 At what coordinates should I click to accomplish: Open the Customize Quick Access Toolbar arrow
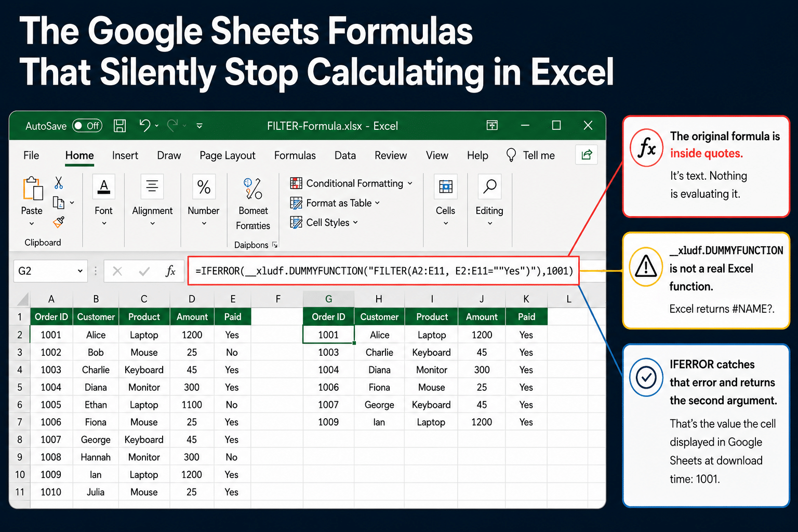coord(199,126)
